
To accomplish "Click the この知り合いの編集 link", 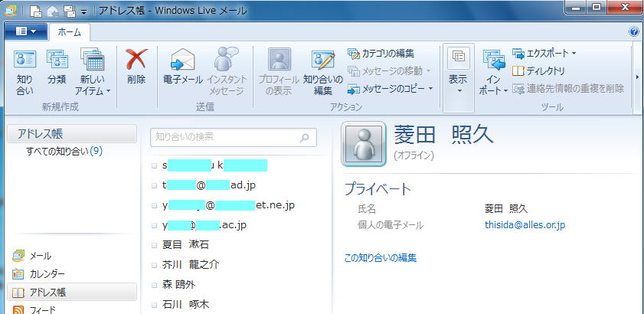I will 381,258.
